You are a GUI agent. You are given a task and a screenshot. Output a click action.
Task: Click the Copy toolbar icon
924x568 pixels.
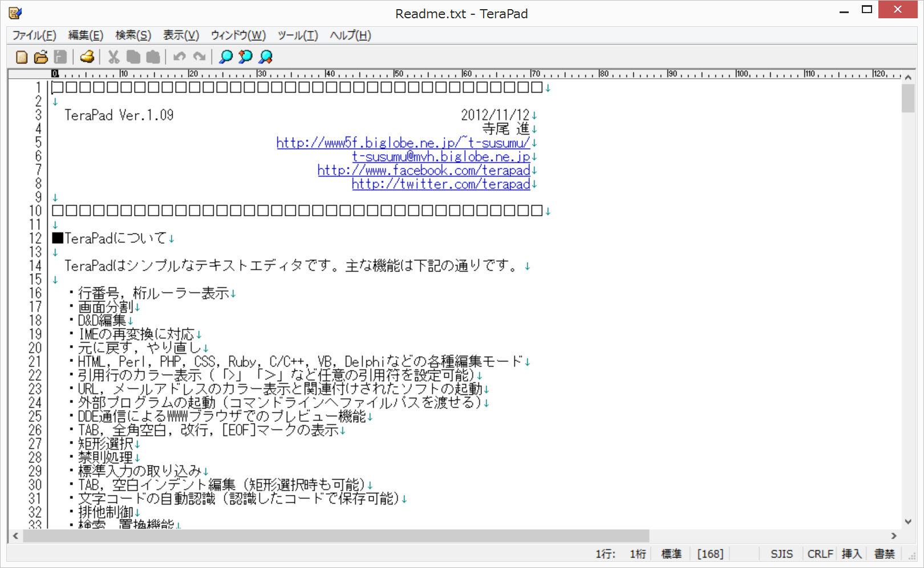pyautogui.click(x=133, y=57)
